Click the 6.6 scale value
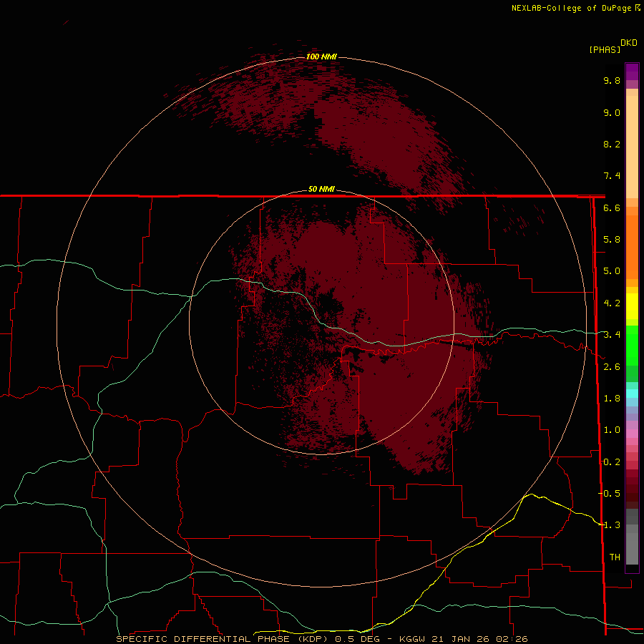 [x=612, y=208]
